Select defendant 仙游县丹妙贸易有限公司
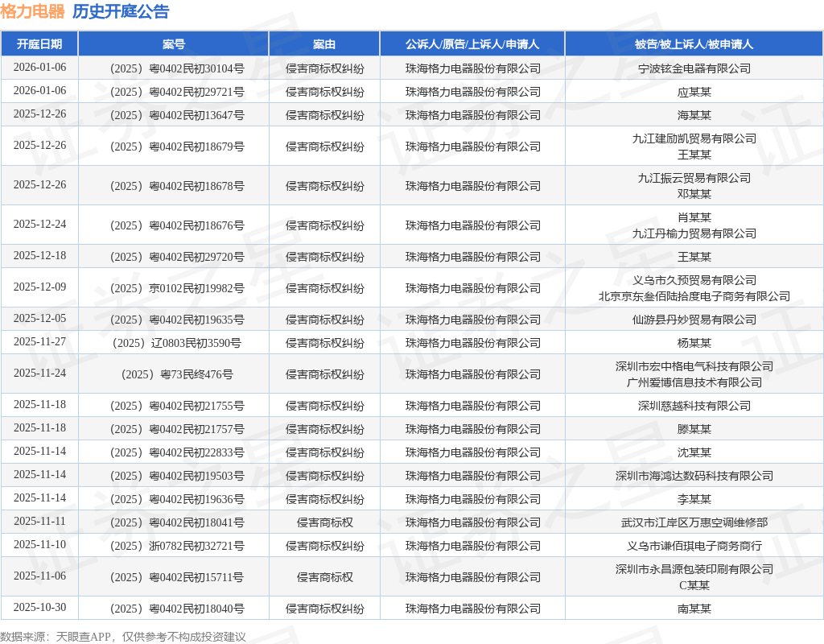Viewport: 824px width, 644px height. pyautogui.click(x=694, y=320)
